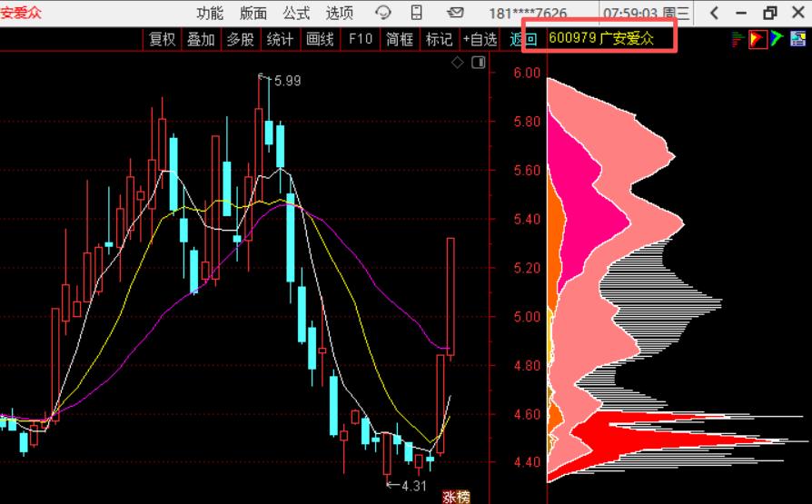Click the 叠加 toolbar button

[201, 39]
